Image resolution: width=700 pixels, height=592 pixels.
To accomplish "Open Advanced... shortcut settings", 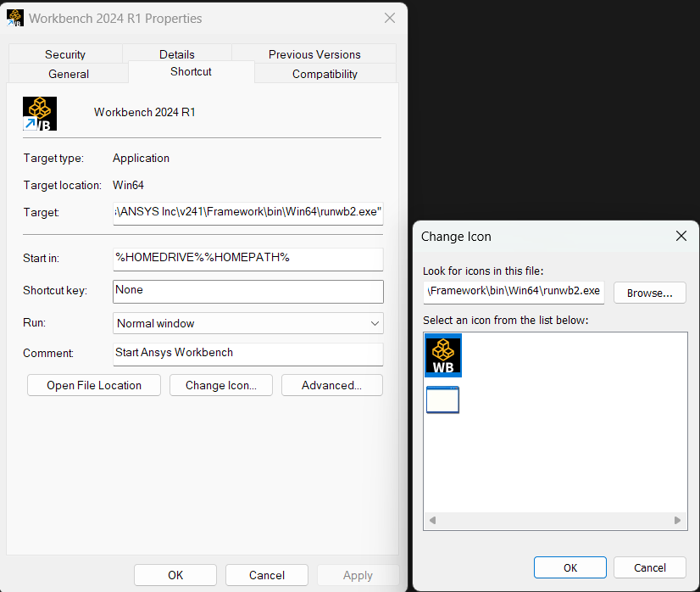I will pyautogui.click(x=331, y=385).
